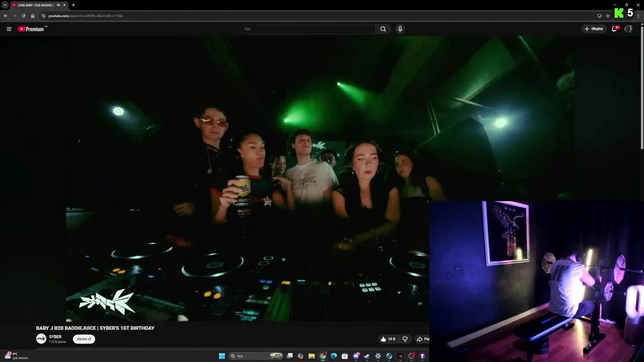
Task: Click the '172 B abone' subscriber count
Action: click(57, 342)
